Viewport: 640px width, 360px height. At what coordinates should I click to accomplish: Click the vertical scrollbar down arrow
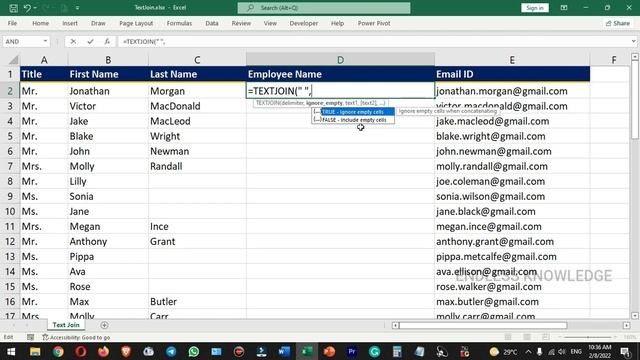pos(635,316)
